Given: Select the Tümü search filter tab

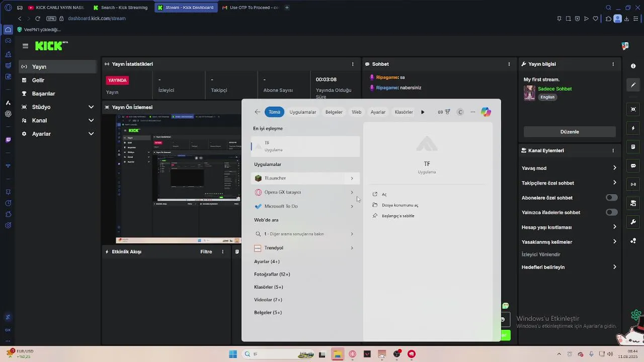Looking at the screenshot, I should (x=274, y=112).
